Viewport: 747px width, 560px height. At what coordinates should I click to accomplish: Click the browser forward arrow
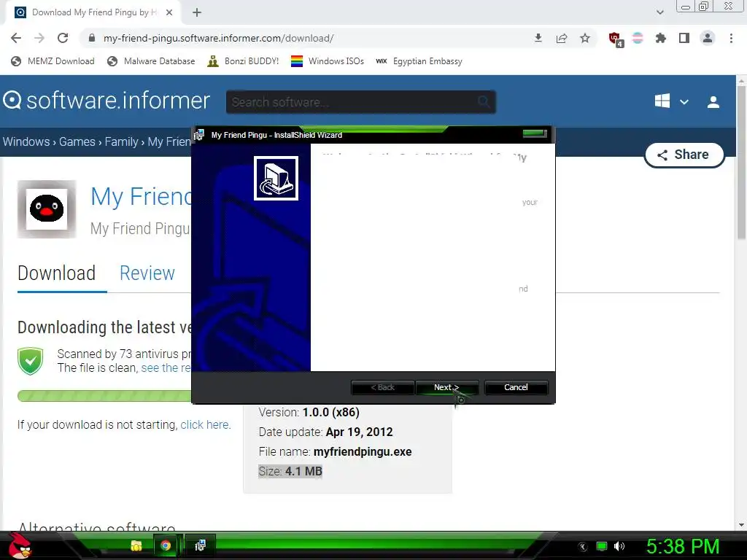(39, 38)
